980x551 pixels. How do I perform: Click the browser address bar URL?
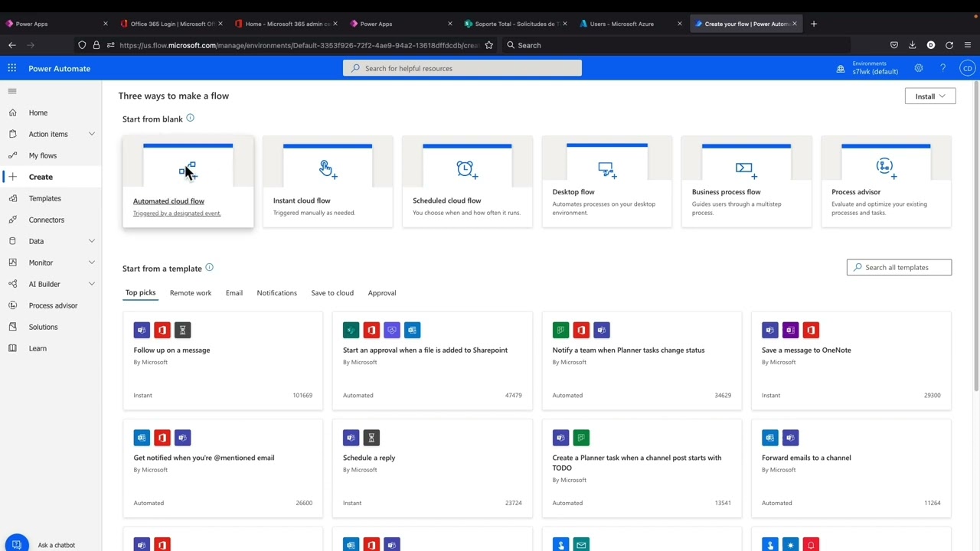click(x=299, y=45)
